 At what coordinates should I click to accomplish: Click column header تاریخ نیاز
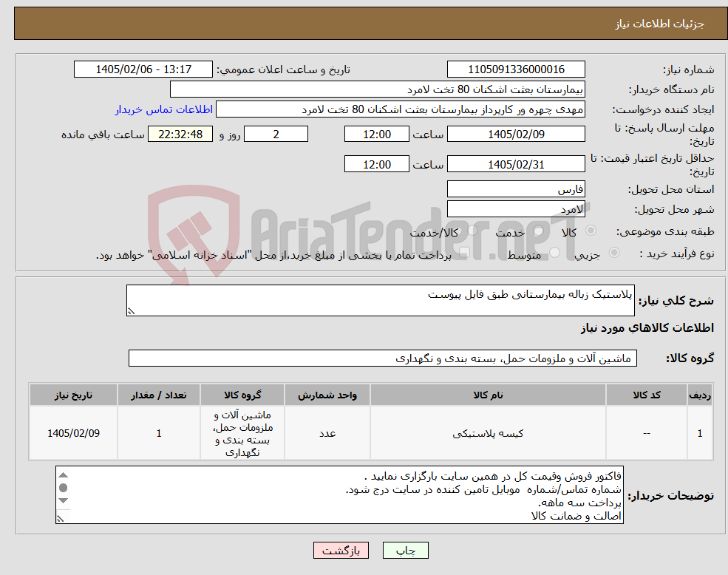click(x=73, y=395)
